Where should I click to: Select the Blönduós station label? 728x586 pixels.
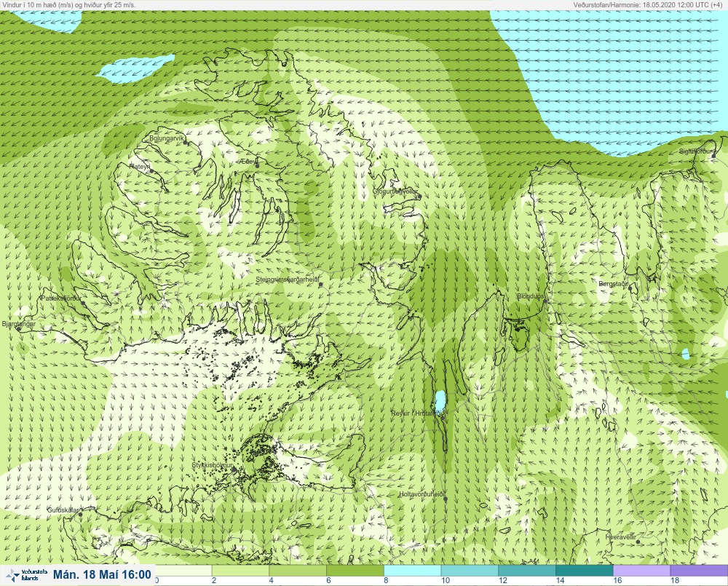point(531,296)
